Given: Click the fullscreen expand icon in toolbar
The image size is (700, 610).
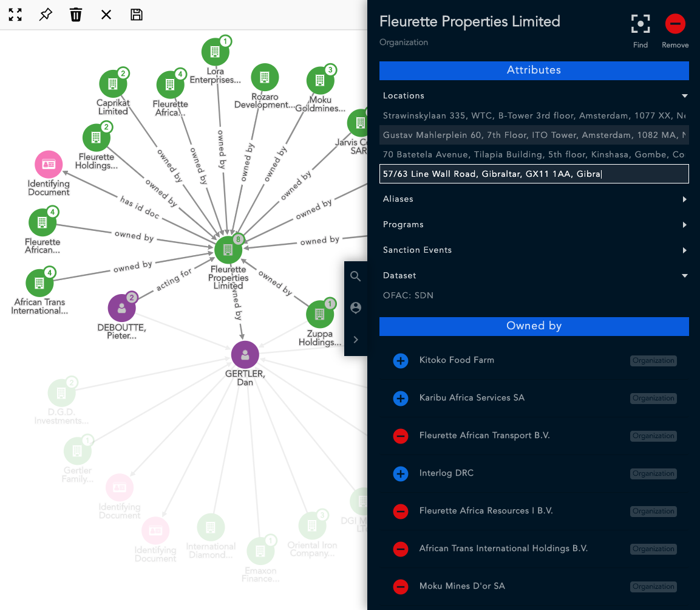Looking at the screenshot, I should click(15, 15).
